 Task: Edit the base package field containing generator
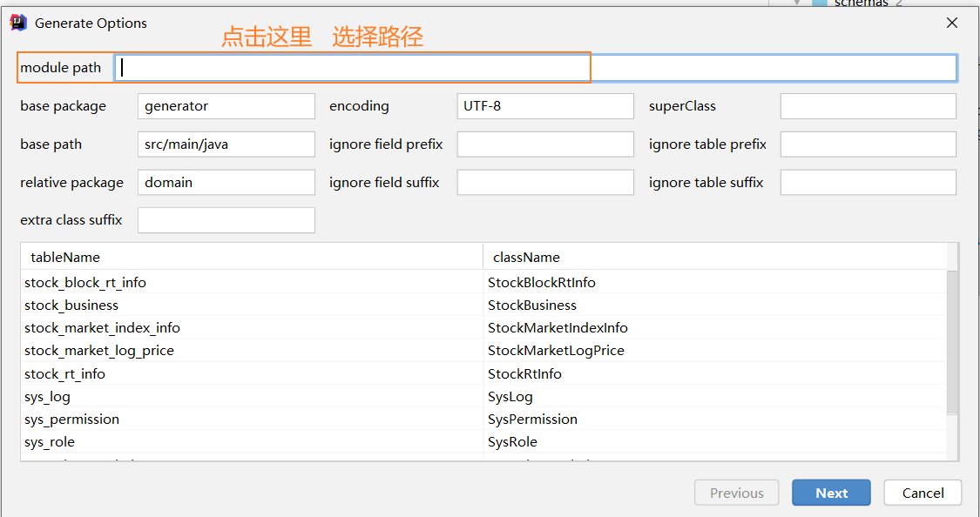[x=226, y=106]
